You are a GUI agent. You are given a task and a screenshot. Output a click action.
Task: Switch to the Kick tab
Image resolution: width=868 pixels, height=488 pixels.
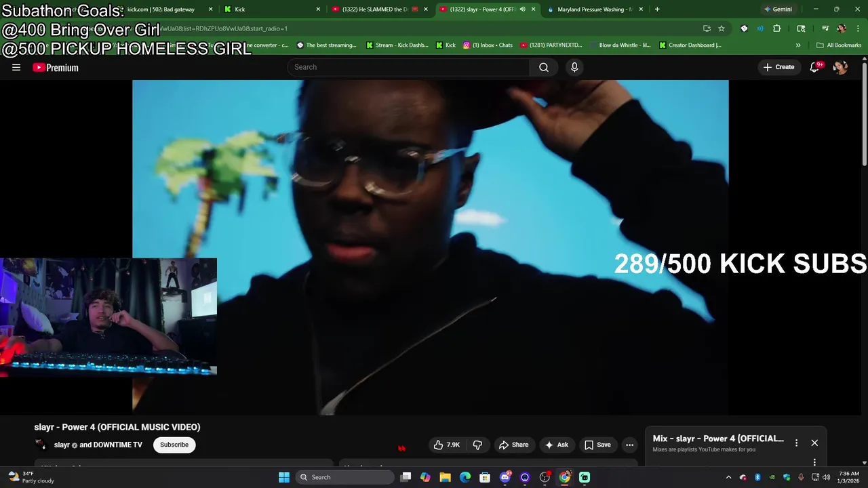(272, 9)
